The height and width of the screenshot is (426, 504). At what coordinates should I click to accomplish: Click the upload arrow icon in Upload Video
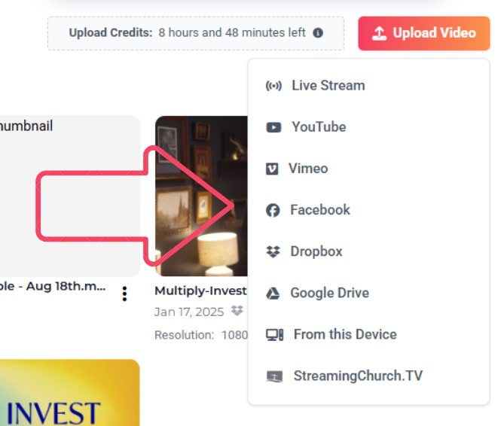coord(379,33)
